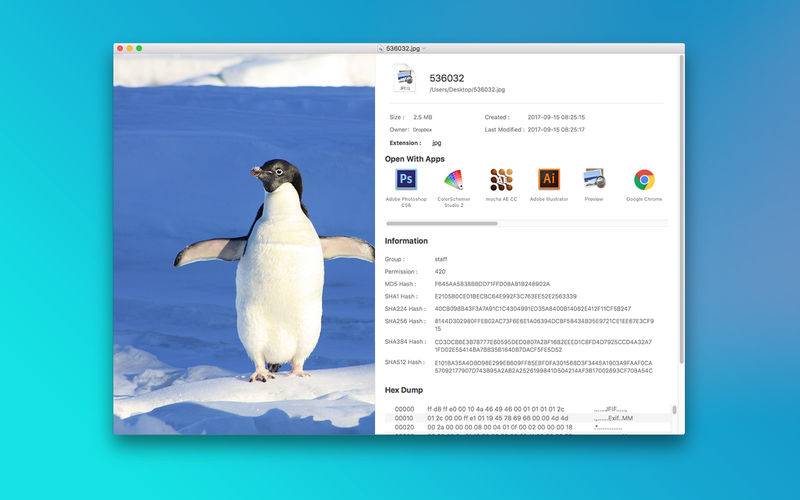
Task: Click the Permission value 420
Action: [440, 272]
